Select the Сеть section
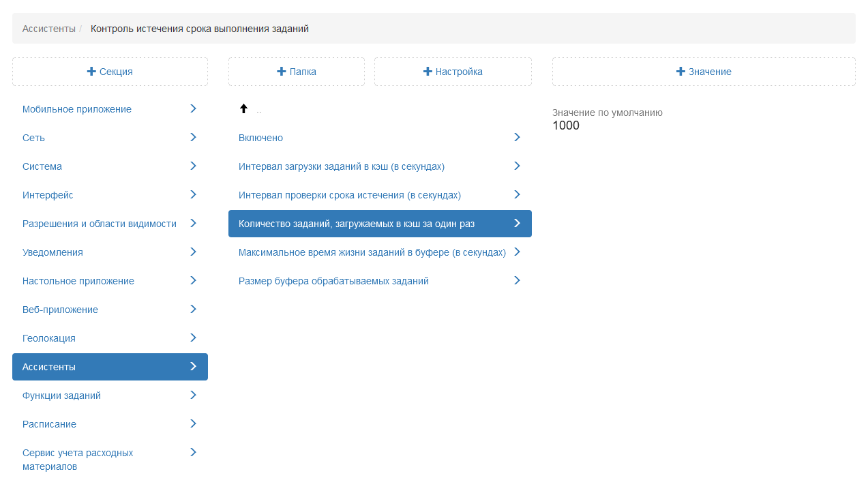The width and height of the screenshot is (868, 493). (33, 138)
